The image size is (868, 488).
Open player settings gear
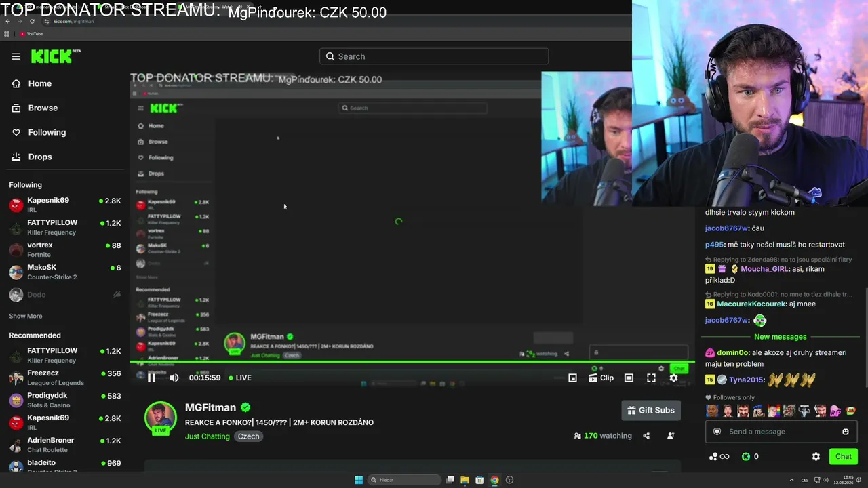click(673, 378)
